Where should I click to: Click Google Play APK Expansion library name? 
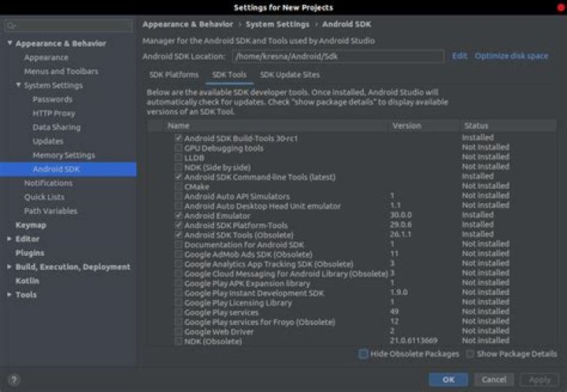tap(247, 283)
